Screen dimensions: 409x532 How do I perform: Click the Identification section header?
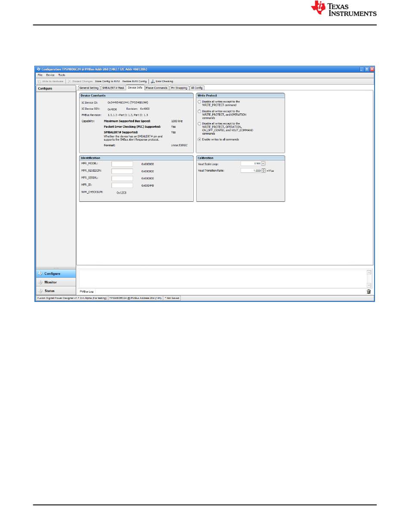pyautogui.click(x=136, y=158)
